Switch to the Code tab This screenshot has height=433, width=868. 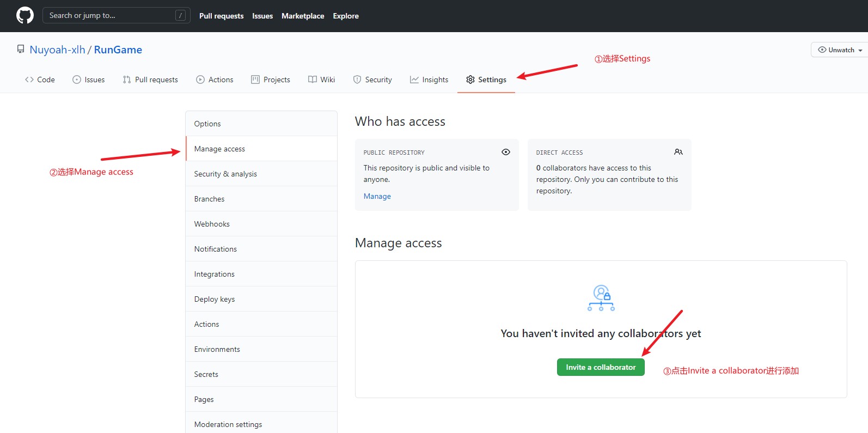coord(40,80)
